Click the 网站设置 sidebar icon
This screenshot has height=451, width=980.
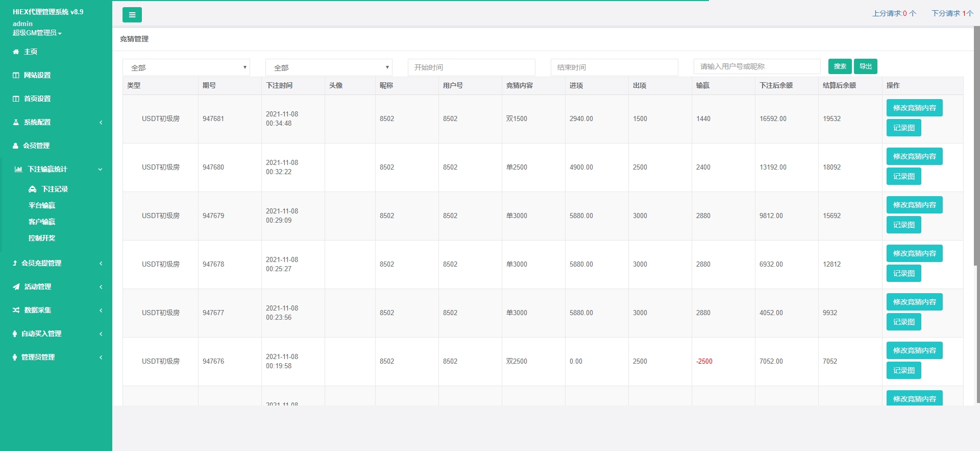[x=16, y=75]
